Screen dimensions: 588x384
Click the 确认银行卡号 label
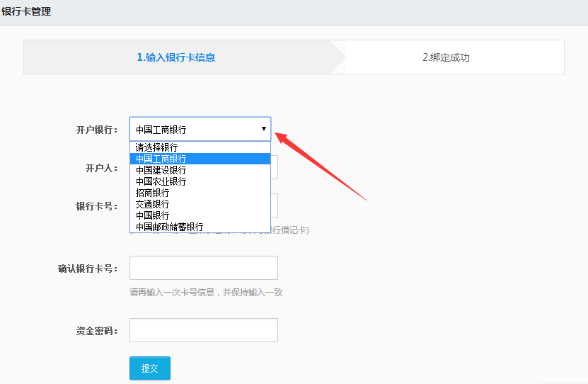click(x=88, y=269)
